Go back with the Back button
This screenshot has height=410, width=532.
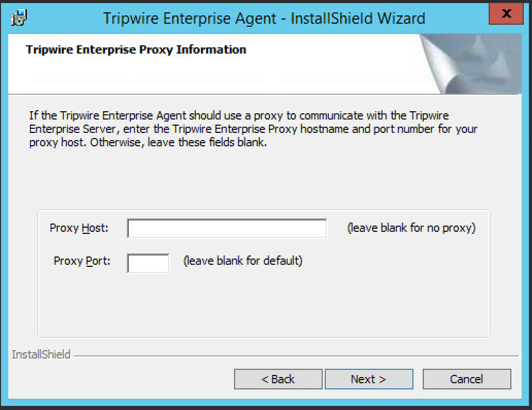[x=278, y=379]
